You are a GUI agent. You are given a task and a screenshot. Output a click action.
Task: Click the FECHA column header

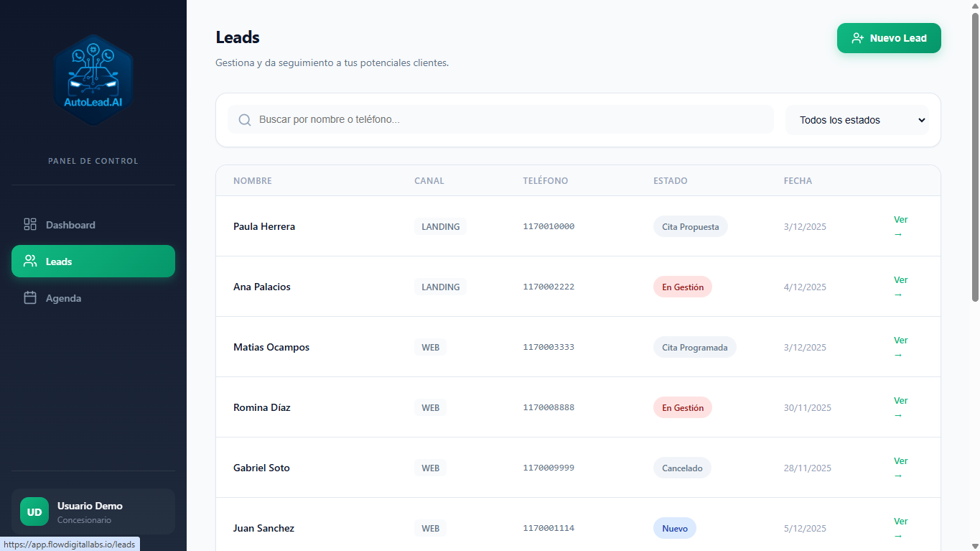(798, 181)
